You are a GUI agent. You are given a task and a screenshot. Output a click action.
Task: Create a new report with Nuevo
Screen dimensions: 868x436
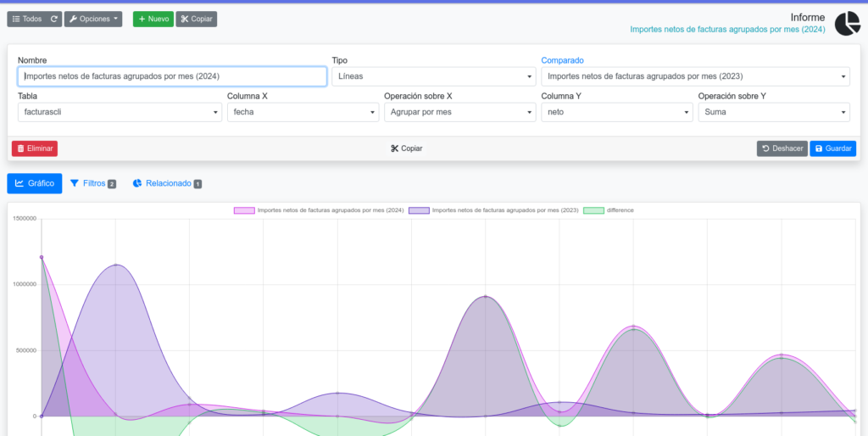153,19
